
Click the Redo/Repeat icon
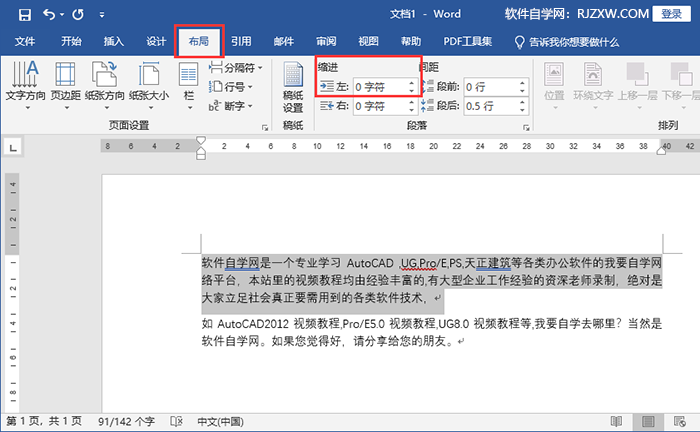(78, 15)
